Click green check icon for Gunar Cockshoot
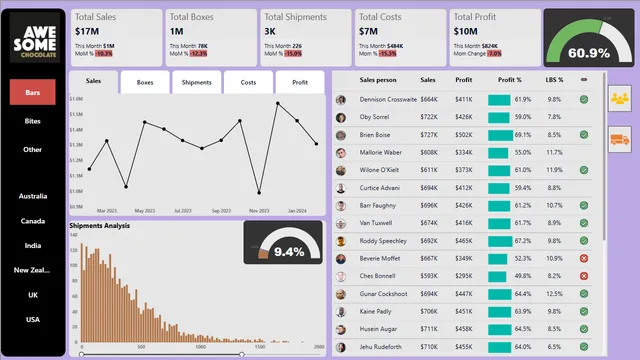 point(584,293)
